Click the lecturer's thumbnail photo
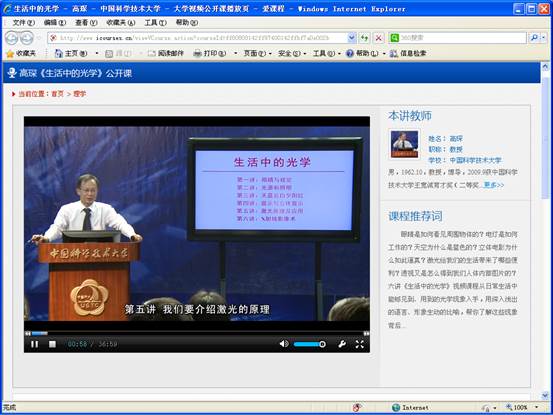This screenshot has height=415, width=553. pos(405,144)
